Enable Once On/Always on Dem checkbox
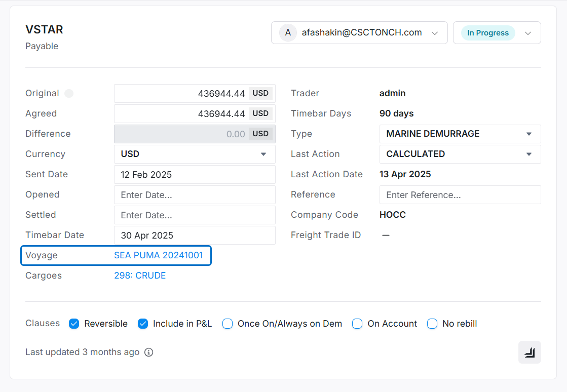 228,324
